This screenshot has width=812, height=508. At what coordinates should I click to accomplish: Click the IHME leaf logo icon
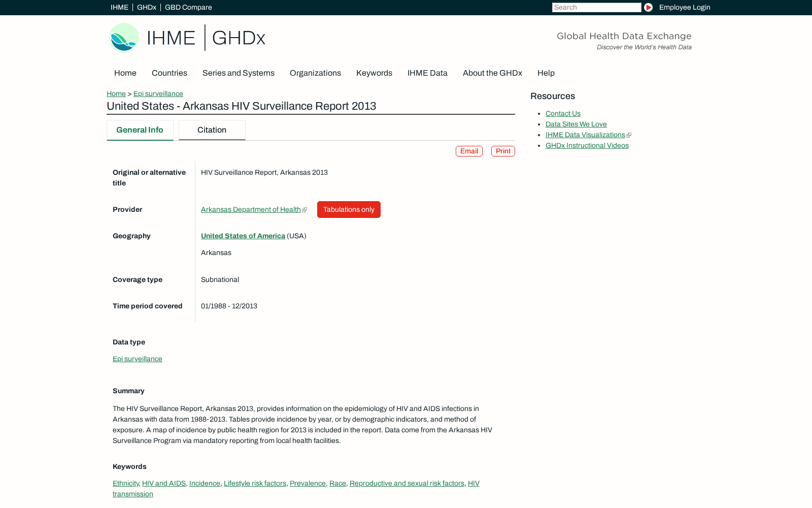pyautogui.click(x=124, y=38)
